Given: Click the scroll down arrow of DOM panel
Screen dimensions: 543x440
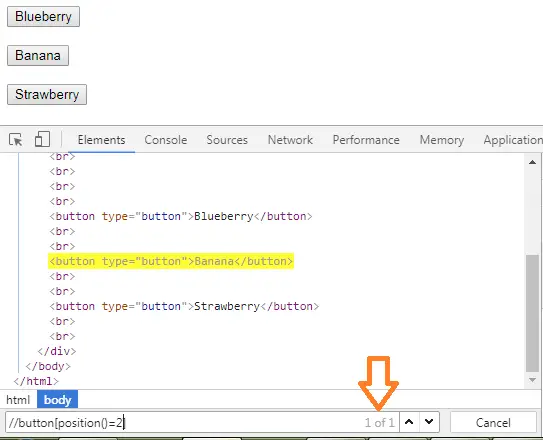Looking at the screenshot, I should [x=532, y=380].
